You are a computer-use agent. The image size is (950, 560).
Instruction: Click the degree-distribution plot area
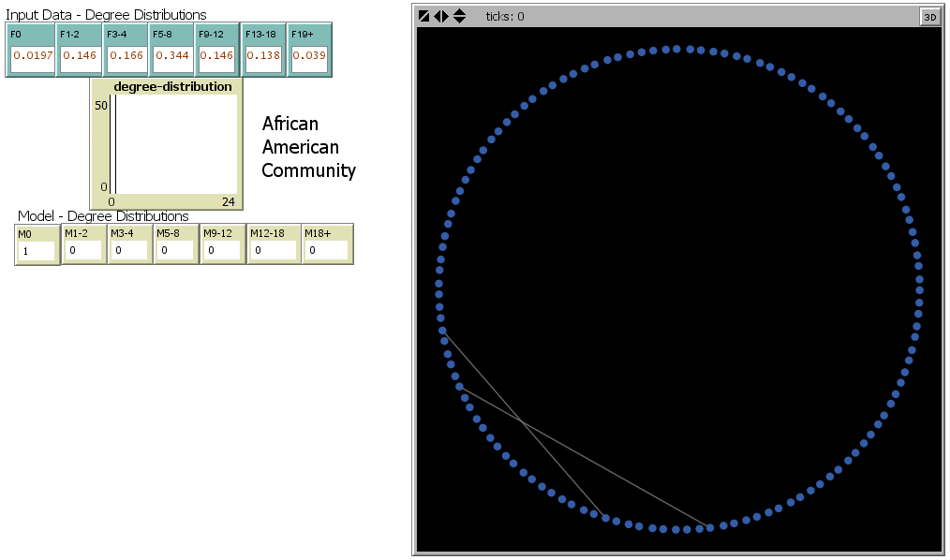175,143
